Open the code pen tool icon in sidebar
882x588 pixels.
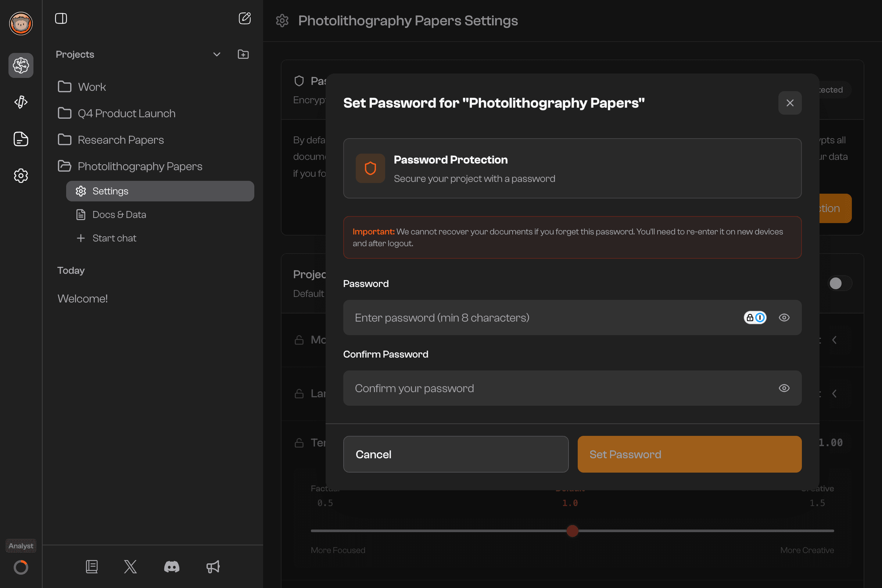click(x=21, y=102)
